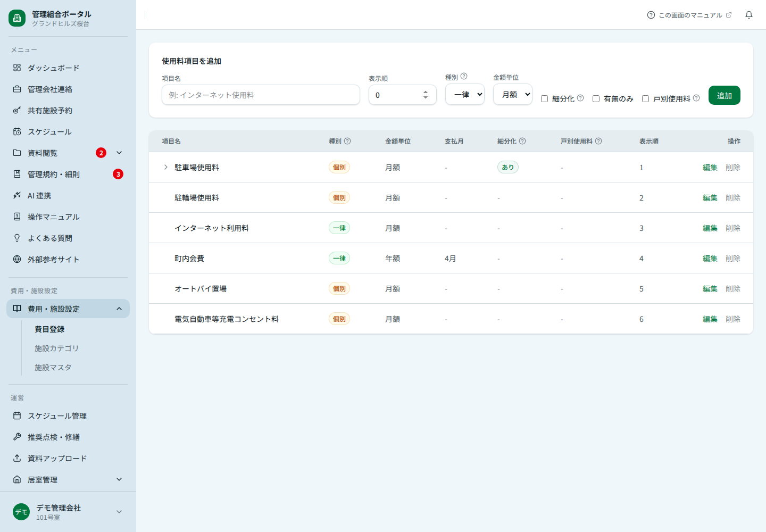Go to ダッシュボード menu item

pos(68,68)
